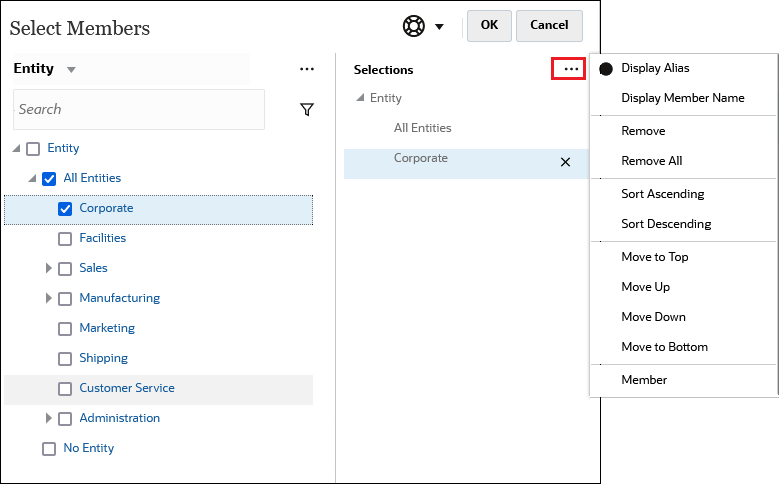This screenshot has width=779, height=484.
Task: Open Entity panel ellipsis actions menu
Action: 307,70
